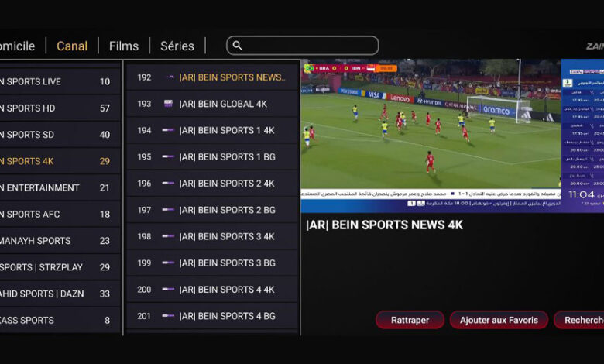Viewport: 604px width, 364px height.
Task: Click the BEIN SPORTS 1 4K channel logo
Action: [168, 130]
